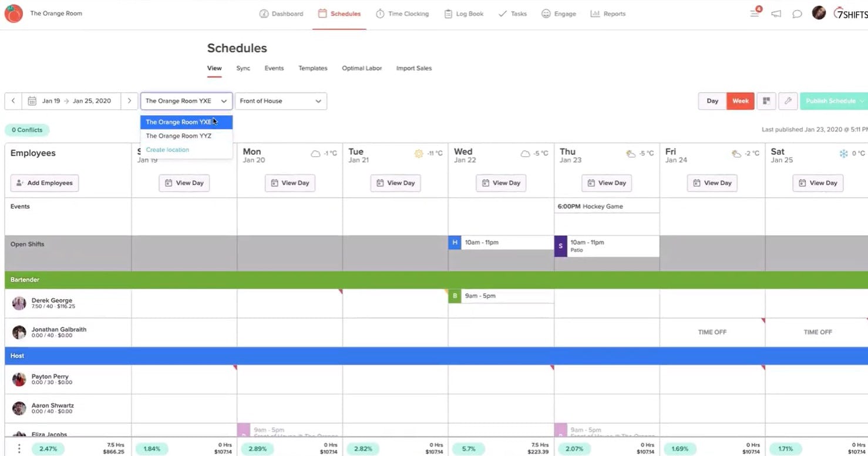This screenshot has width=868, height=456.
Task: Click the 5.7% labor percentage pill
Action: click(469, 448)
